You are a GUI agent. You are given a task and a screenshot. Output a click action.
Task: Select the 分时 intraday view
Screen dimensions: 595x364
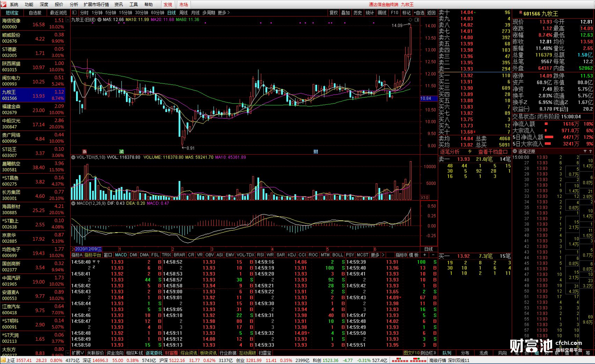pos(84,13)
